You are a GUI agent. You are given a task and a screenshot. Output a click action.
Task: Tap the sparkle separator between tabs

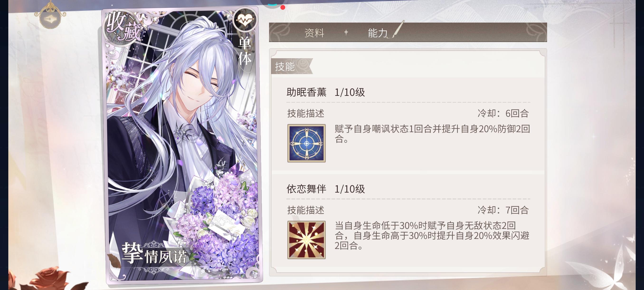coord(346,32)
